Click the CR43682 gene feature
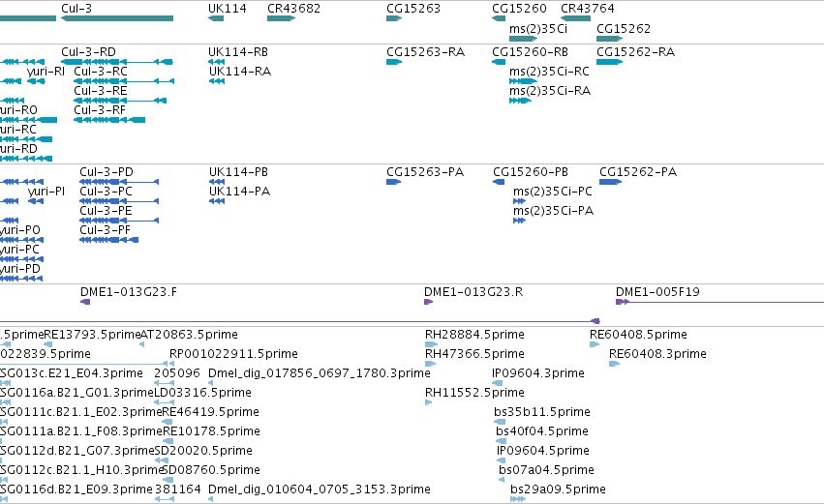The width and height of the screenshot is (824, 504). coord(281,18)
